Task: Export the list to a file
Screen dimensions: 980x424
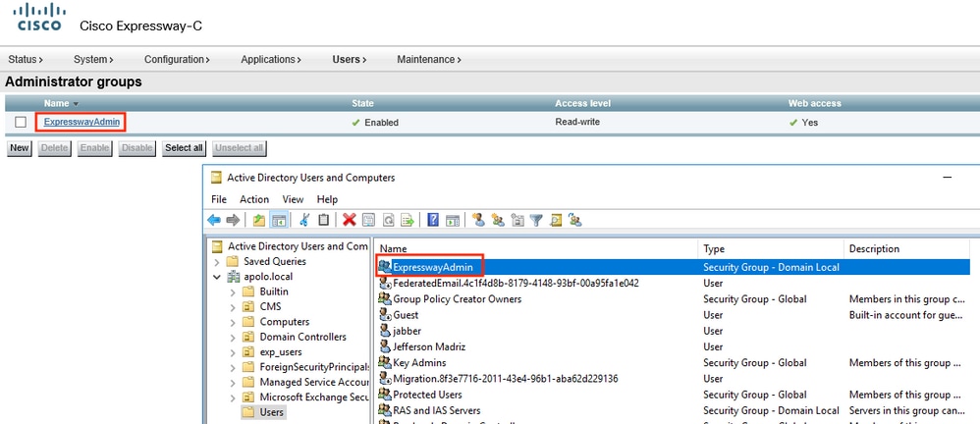Action: (408, 220)
